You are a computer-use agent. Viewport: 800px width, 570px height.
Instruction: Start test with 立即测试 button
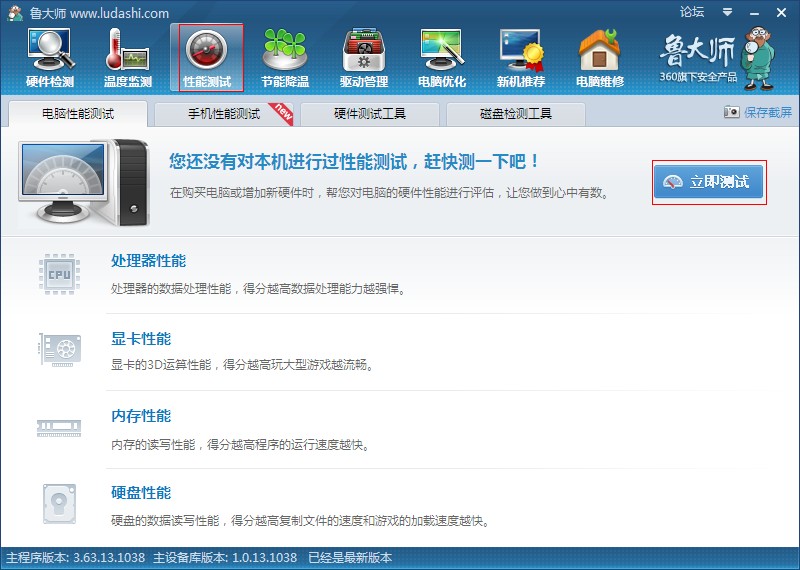pos(709,182)
